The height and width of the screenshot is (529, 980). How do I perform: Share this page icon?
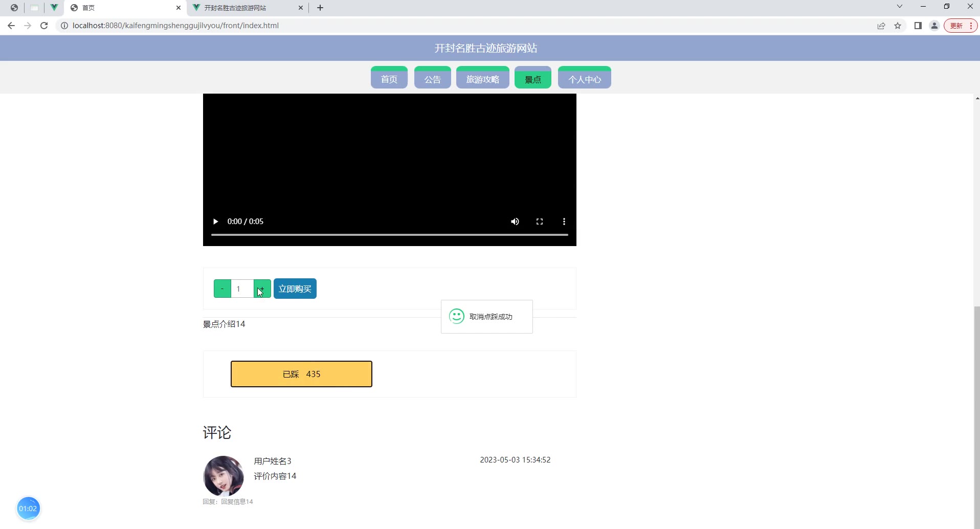pos(881,26)
